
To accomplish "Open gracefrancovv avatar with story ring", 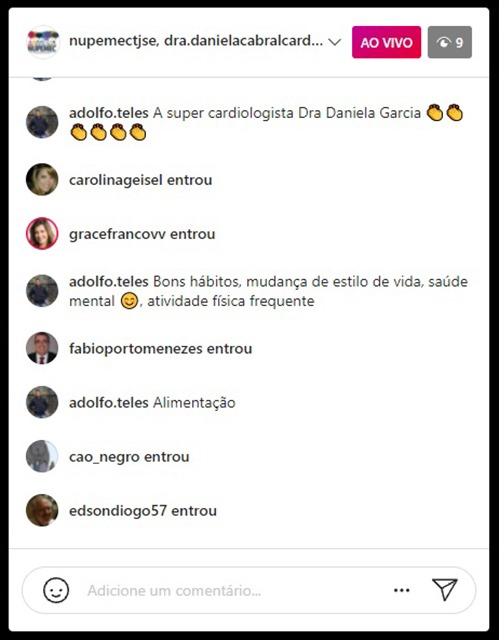I will point(42,233).
